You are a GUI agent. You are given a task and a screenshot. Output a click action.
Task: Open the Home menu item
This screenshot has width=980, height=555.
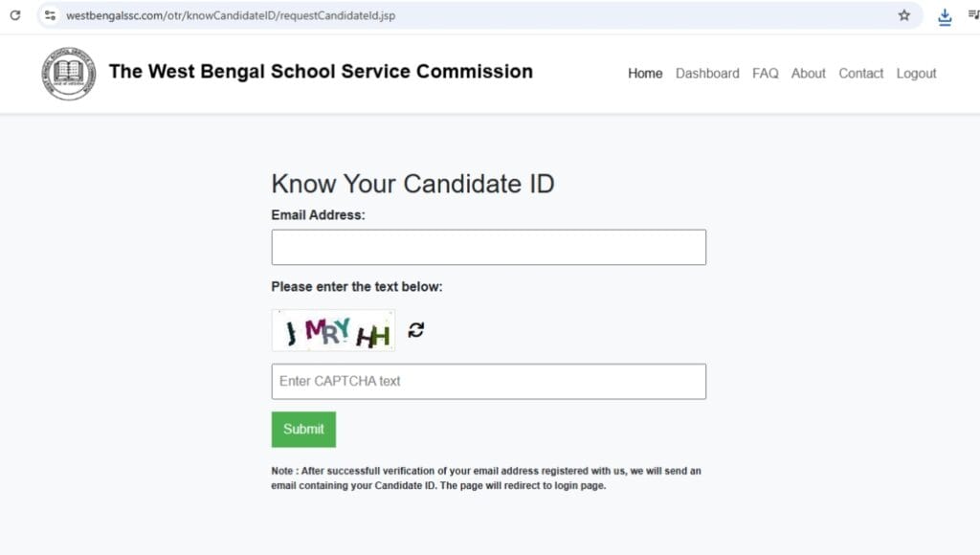[644, 73]
